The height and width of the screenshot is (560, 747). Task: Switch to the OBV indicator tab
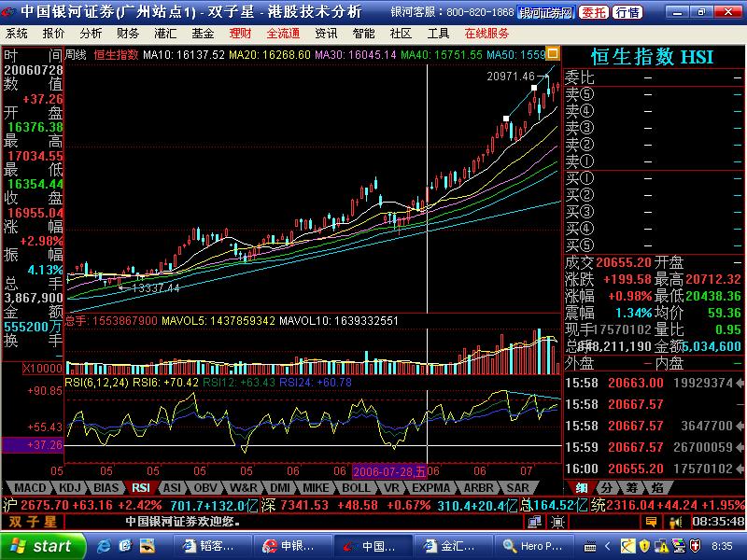coord(205,487)
